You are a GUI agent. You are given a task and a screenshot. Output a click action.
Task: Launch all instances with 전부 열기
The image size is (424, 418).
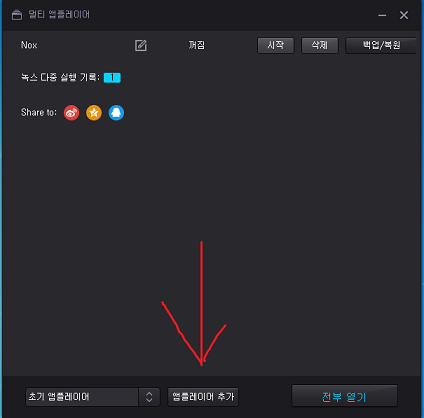coord(344,396)
